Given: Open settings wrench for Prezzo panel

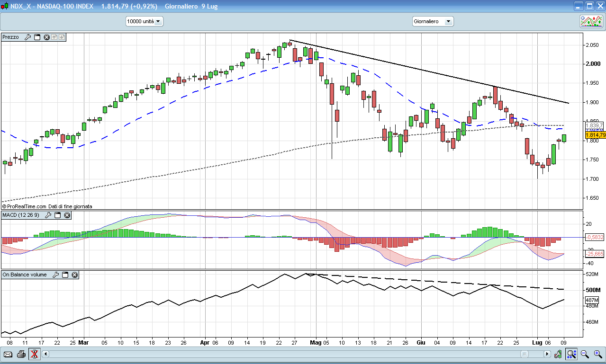Looking at the screenshot, I should pos(27,37).
